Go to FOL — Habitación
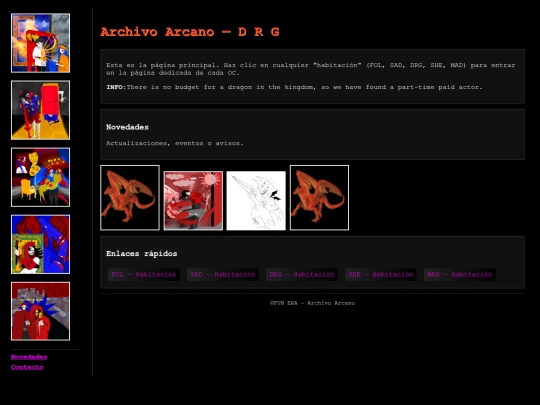This screenshot has height=405, width=540. 144,274
